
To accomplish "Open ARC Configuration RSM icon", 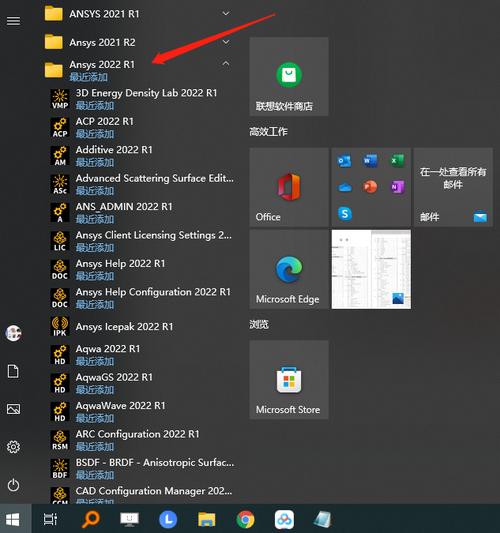I will click(x=60, y=441).
